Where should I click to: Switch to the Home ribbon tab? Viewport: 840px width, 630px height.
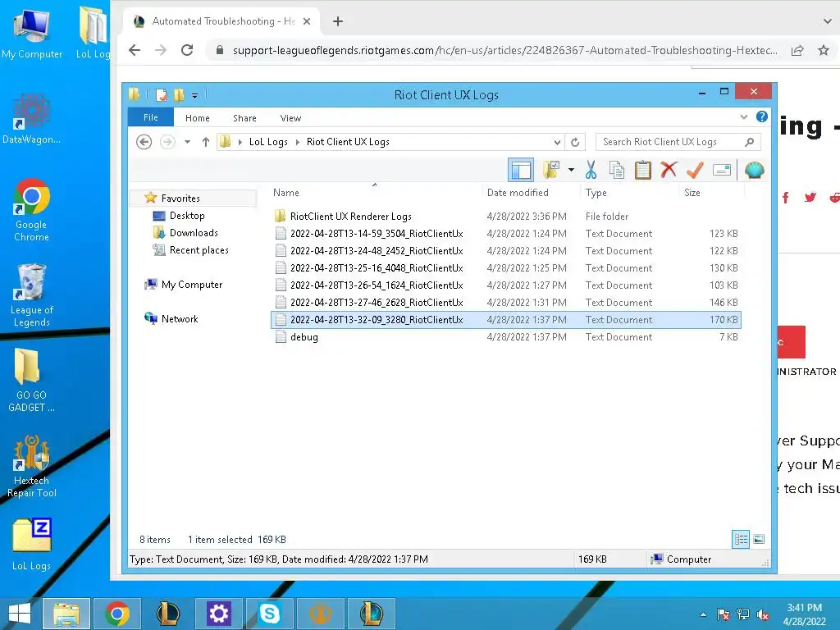pos(197,118)
